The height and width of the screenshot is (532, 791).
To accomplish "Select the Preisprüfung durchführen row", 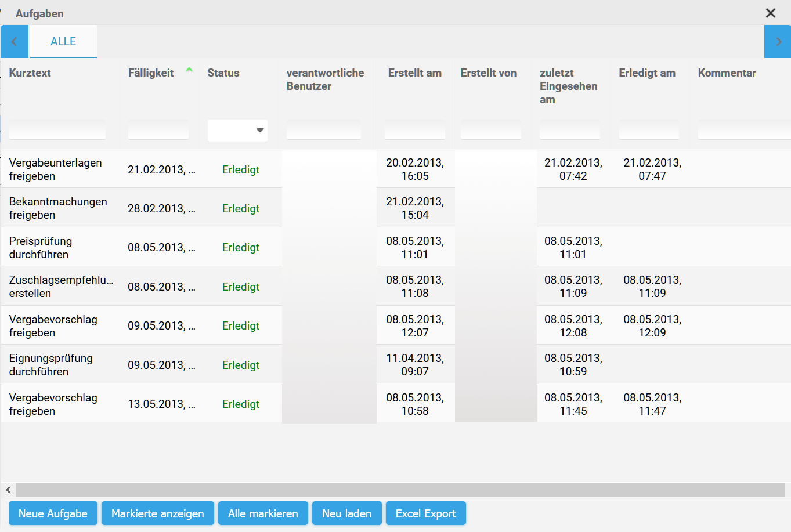I will tap(396, 247).
